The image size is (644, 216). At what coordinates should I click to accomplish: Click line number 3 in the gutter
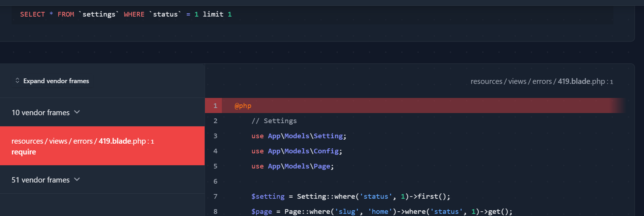(215, 136)
